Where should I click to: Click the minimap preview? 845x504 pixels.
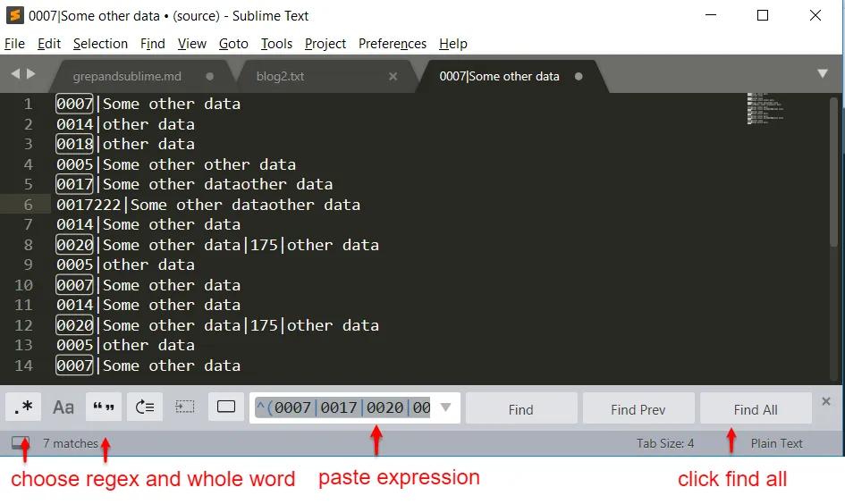click(x=765, y=109)
